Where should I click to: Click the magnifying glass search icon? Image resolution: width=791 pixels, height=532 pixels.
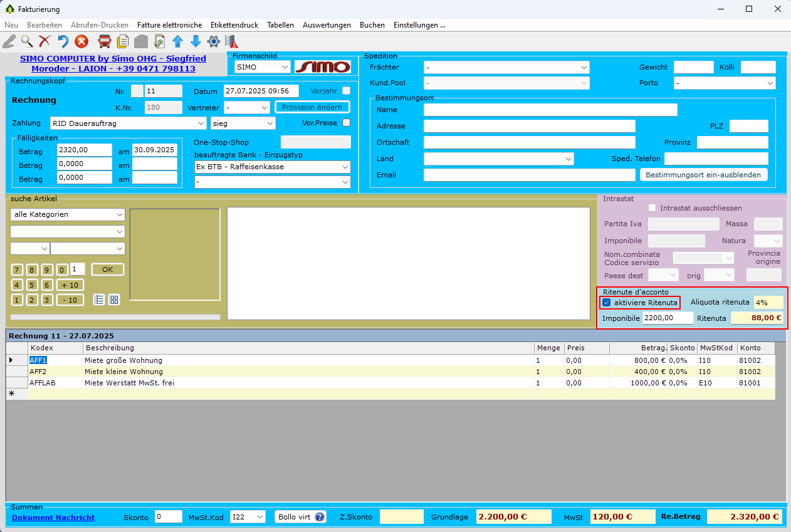27,41
